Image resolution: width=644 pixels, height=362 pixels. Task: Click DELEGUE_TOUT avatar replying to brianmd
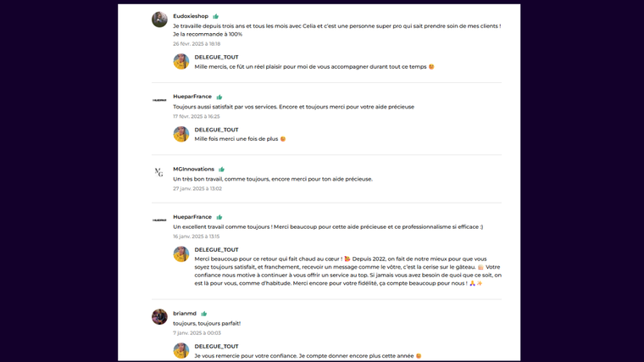pos(181,351)
